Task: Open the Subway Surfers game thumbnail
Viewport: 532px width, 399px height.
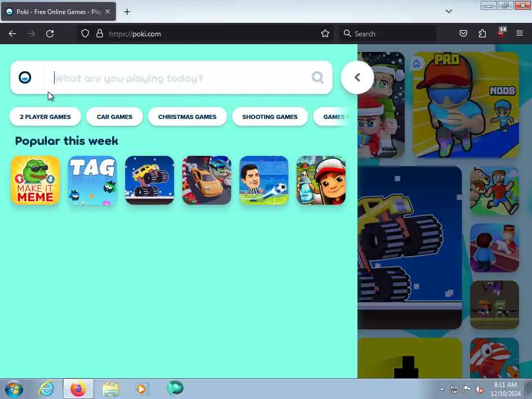Action: (x=321, y=180)
